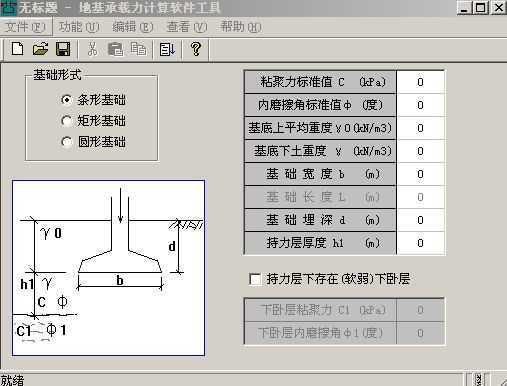This screenshot has height=386, width=507.
Task: Click the 内摩擦角标准值Φ (度) label
Action: (x=320, y=105)
